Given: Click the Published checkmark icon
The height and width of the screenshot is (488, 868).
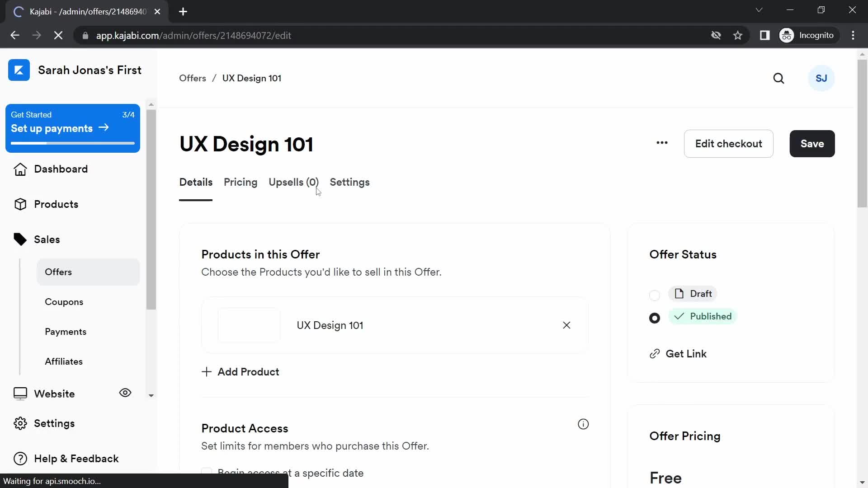Looking at the screenshot, I should pyautogui.click(x=679, y=316).
